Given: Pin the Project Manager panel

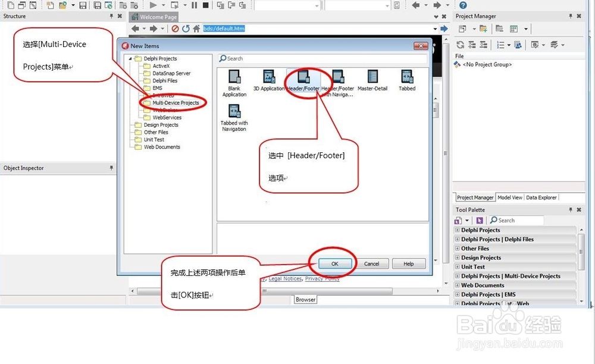Looking at the screenshot, I should (x=571, y=16).
